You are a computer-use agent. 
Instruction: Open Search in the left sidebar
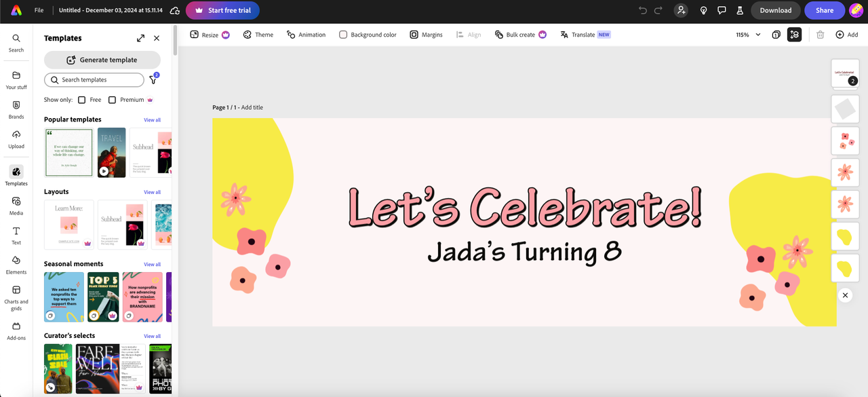tap(16, 43)
